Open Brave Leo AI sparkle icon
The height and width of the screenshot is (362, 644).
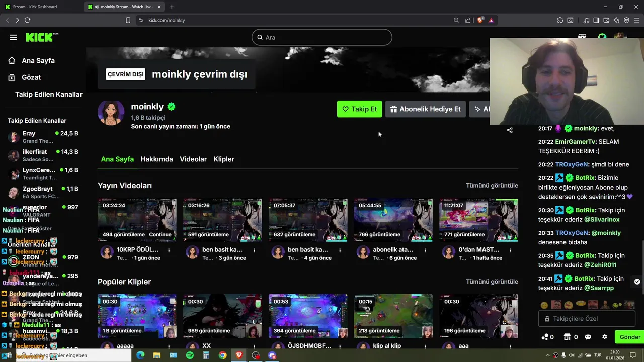pos(616,20)
